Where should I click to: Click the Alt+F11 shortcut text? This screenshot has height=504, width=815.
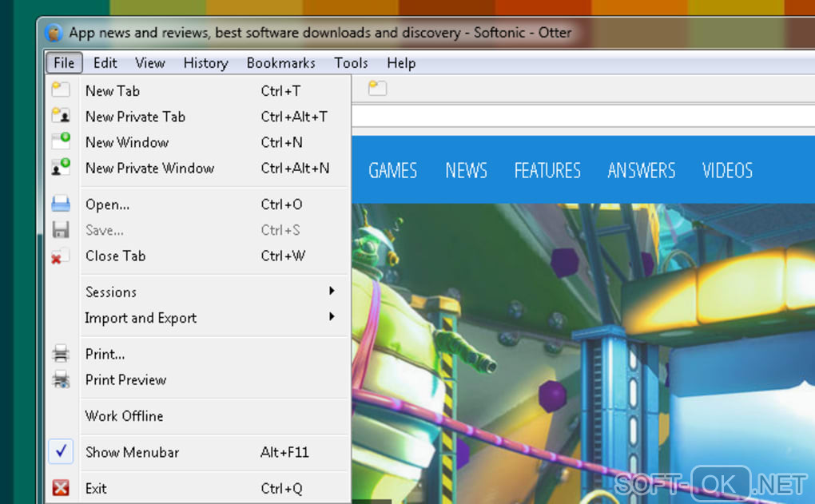(284, 452)
